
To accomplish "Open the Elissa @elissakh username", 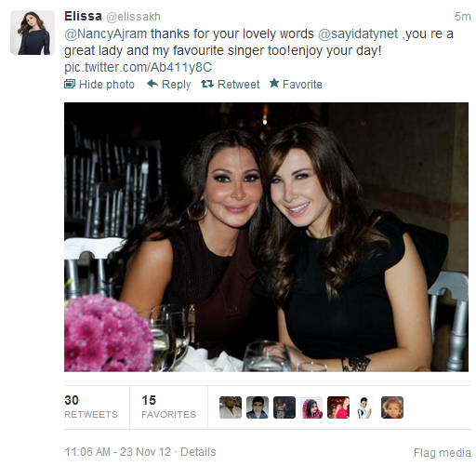I will tap(112, 16).
